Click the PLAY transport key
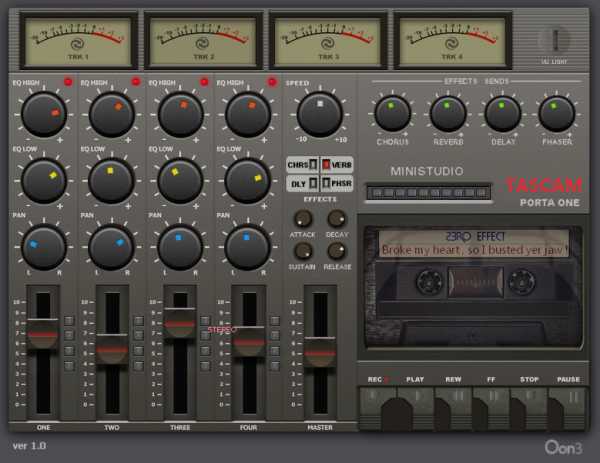The width and height of the screenshot is (600, 463). 415,408
